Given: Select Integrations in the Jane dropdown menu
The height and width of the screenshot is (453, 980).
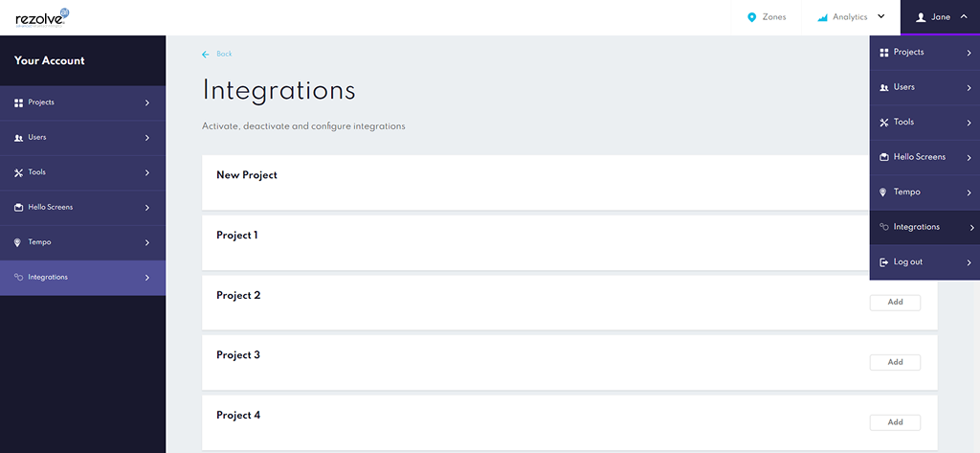Looking at the screenshot, I should 917,227.
